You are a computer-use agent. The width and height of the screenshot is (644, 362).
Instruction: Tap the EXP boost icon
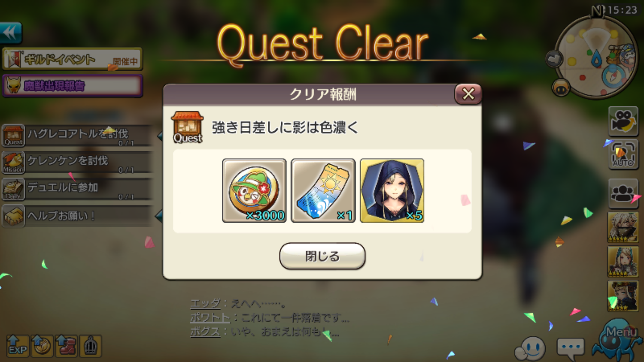(x=18, y=346)
